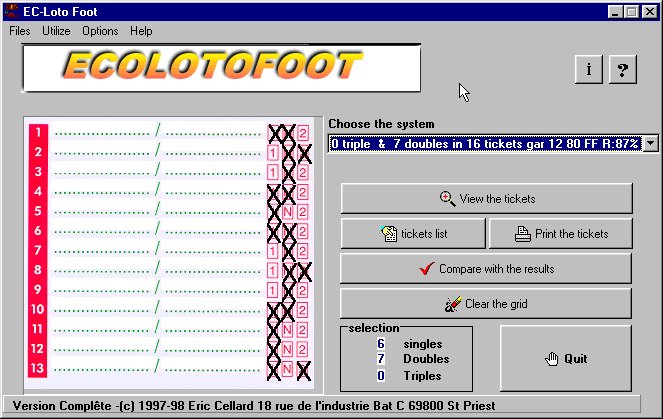Click Print the tickets
This screenshot has width=663, height=419.
(x=561, y=234)
